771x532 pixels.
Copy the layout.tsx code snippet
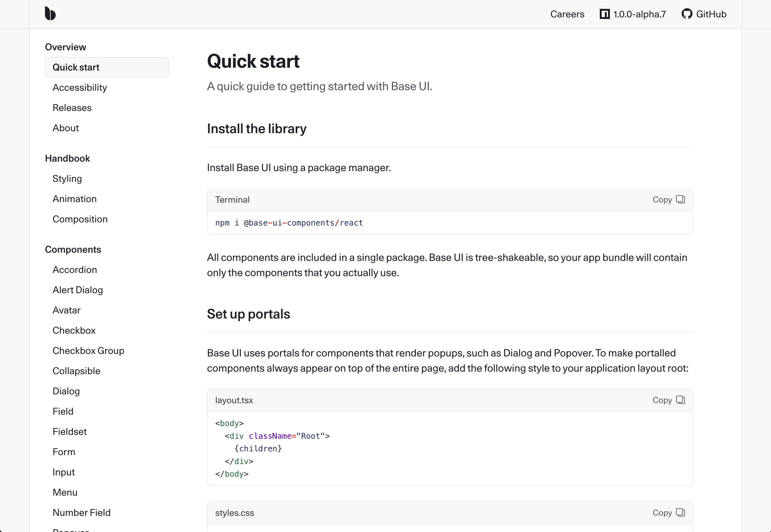(x=668, y=400)
